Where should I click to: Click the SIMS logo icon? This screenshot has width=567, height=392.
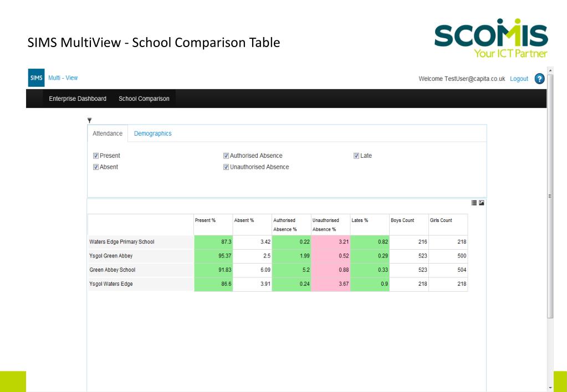pos(36,78)
